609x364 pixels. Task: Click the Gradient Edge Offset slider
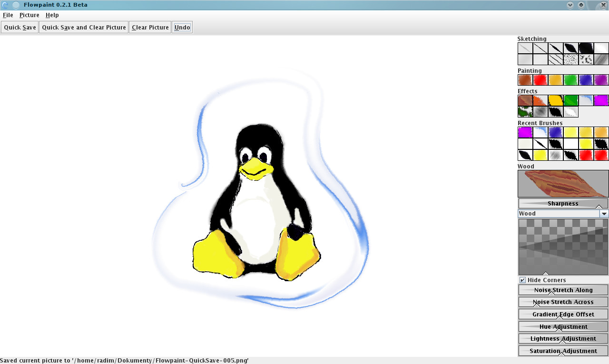tap(563, 315)
